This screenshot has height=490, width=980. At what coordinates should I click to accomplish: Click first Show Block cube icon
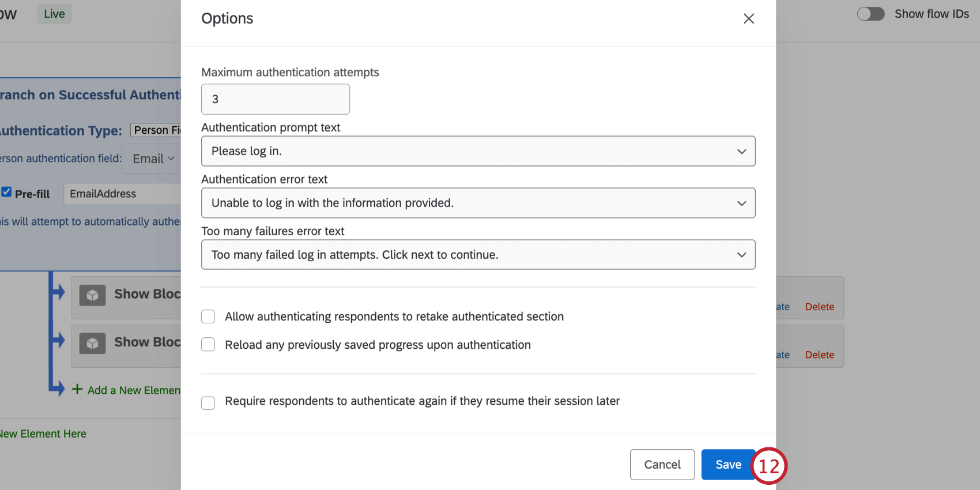[x=92, y=295]
